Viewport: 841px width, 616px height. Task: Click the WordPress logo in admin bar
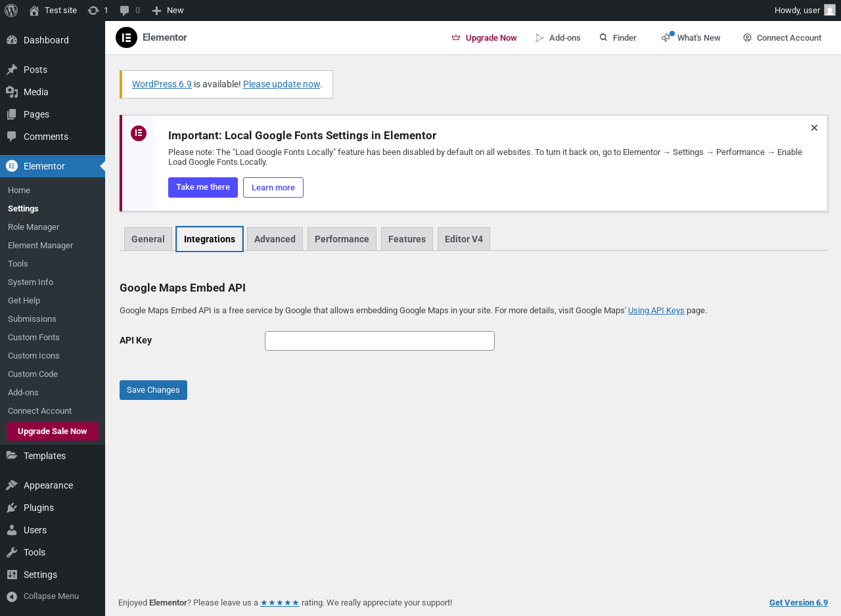tap(11, 11)
